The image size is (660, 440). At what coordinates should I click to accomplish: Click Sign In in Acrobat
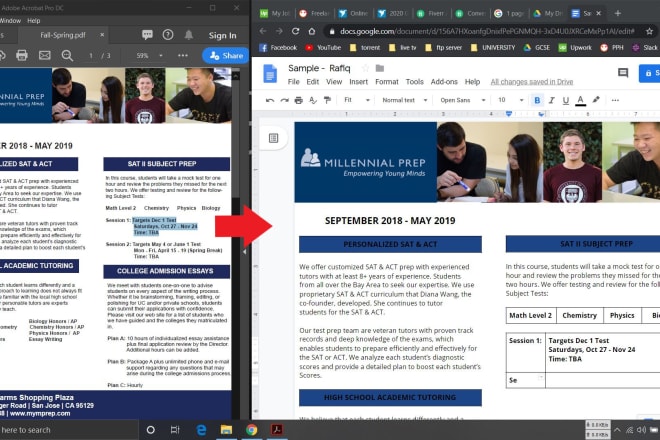(222, 35)
